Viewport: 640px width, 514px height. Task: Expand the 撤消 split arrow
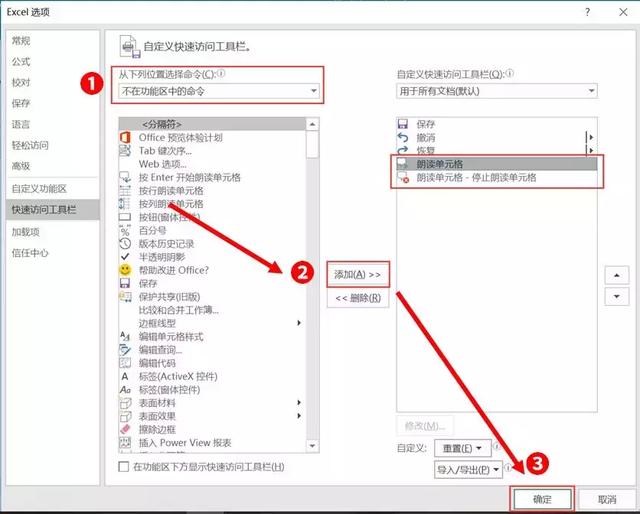(590, 138)
